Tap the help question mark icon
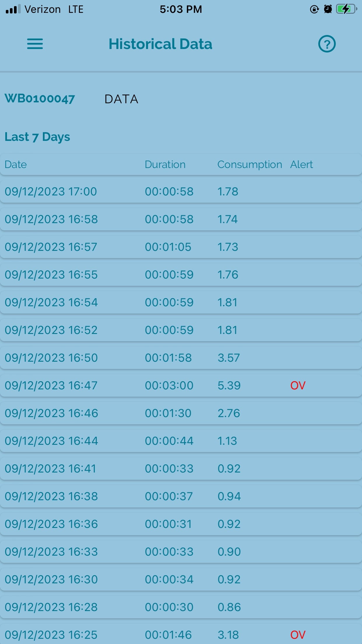Viewport: 362px width, 644px height. [x=327, y=44]
